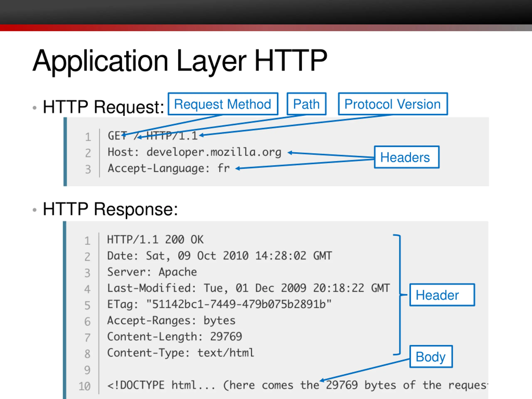This screenshot has height=399, width=532.
Task: Click line number 3 beside Accept-Language
Action: pyautogui.click(x=88, y=169)
